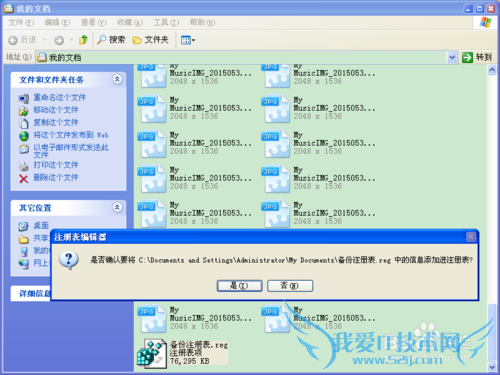This screenshot has height=375, width=500.
Task: Click scrollbar up arrow in file list
Action: (x=492, y=70)
